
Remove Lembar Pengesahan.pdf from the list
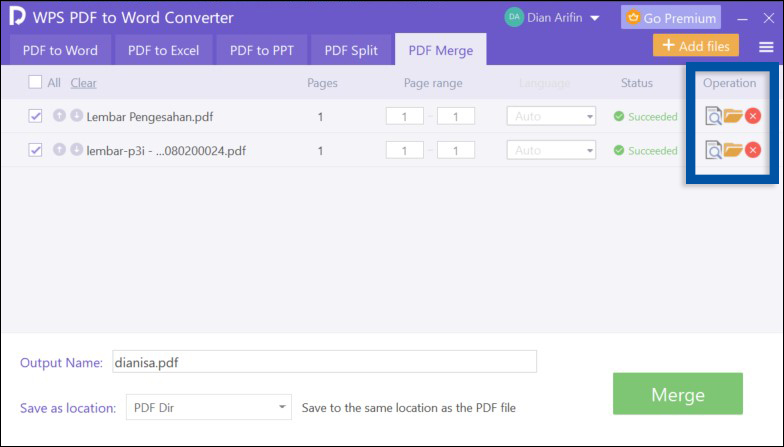753,117
